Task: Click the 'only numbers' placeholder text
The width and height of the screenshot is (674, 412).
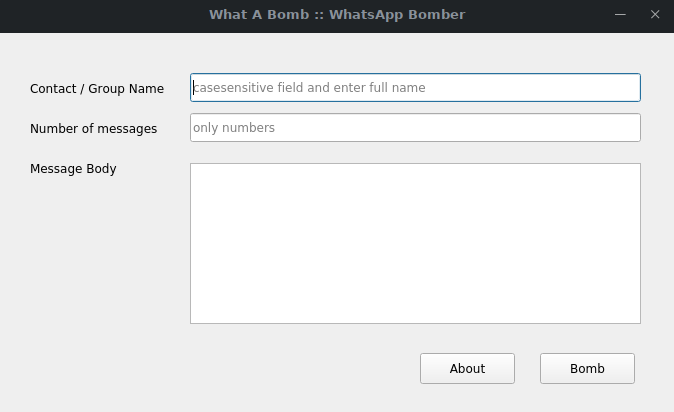Action: pyautogui.click(x=234, y=128)
